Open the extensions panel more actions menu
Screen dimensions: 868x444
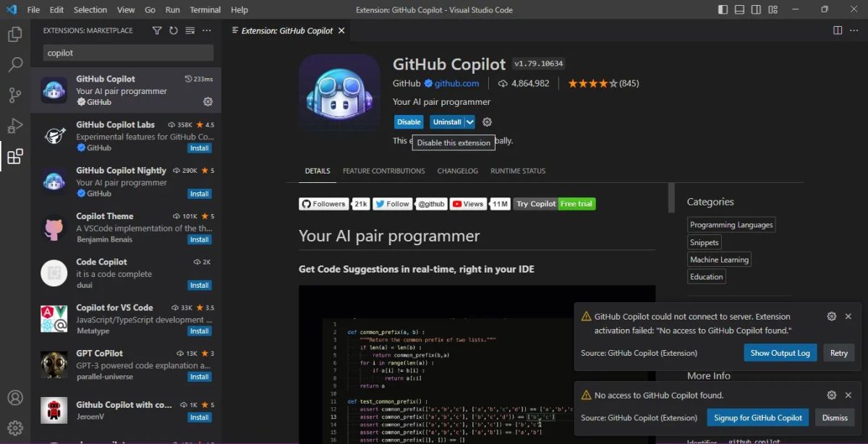coord(206,30)
